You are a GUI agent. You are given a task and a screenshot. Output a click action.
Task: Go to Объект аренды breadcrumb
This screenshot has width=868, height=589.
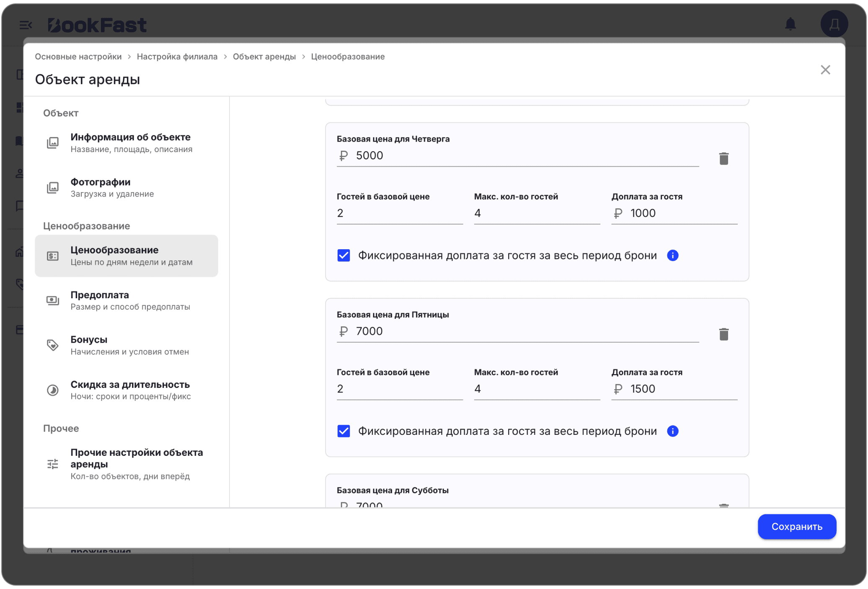pos(264,57)
